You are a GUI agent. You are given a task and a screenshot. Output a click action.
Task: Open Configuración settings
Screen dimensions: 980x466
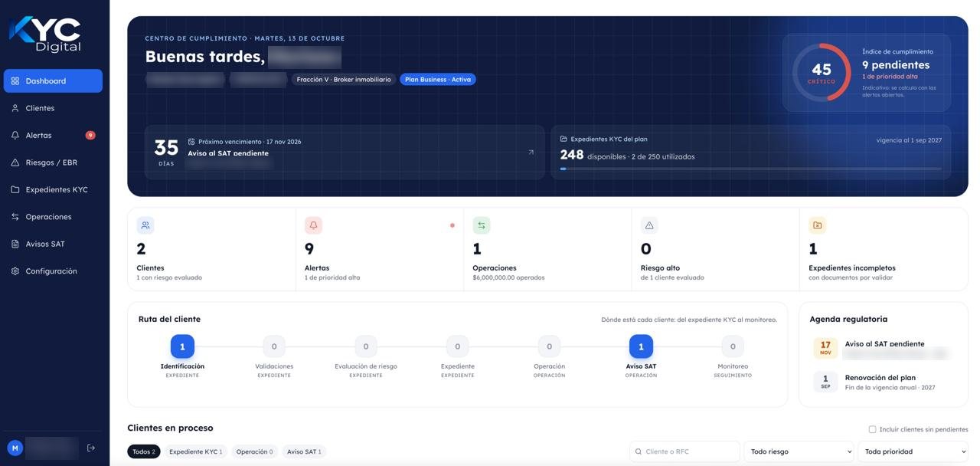tap(53, 271)
